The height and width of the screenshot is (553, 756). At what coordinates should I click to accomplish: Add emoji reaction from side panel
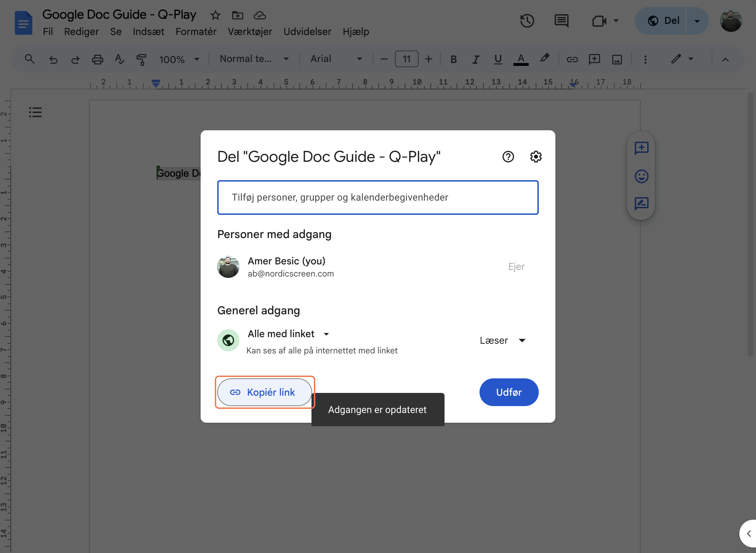click(x=641, y=176)
